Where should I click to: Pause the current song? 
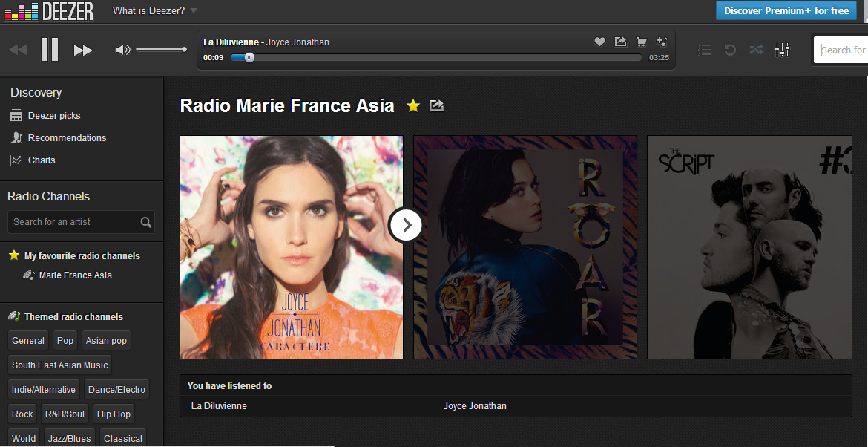click(x=50, y=50)
